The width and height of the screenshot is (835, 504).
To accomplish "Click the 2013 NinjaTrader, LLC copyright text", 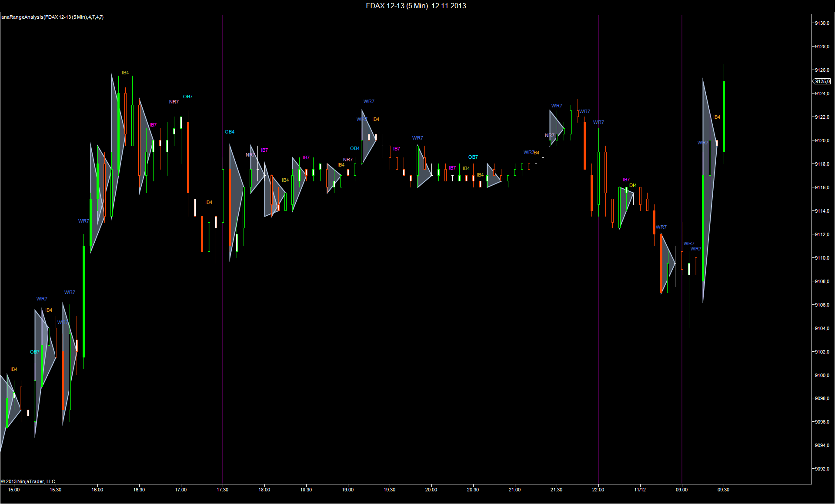I will tap(28, 481).
